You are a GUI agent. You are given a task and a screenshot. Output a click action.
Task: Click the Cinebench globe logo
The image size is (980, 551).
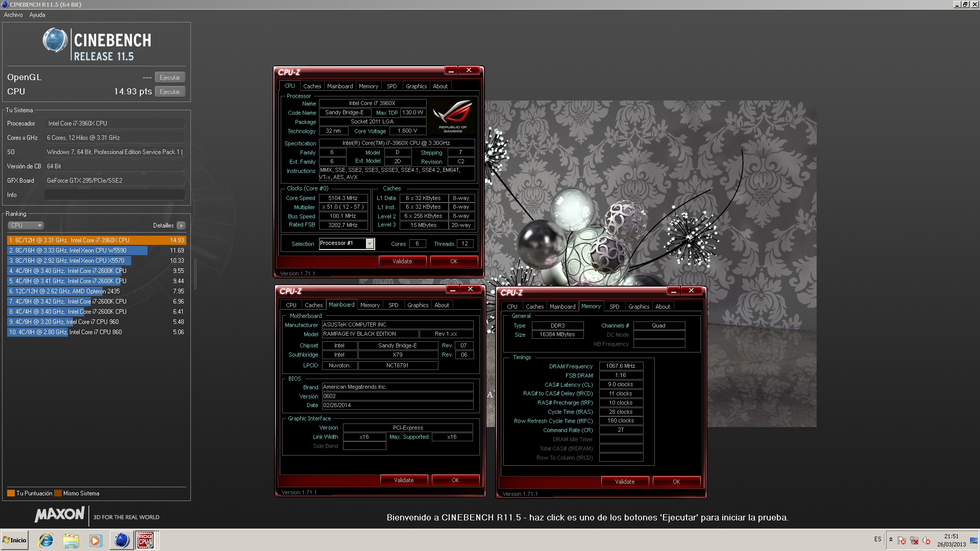[x=55, y=40]
